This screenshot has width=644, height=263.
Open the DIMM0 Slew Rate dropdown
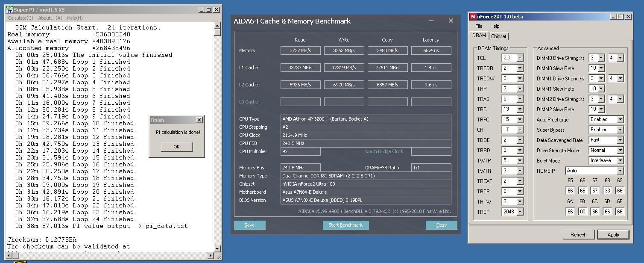(601, 68)
